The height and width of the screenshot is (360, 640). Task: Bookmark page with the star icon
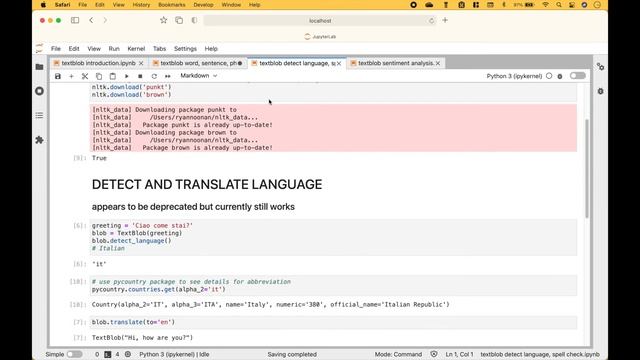163,20
